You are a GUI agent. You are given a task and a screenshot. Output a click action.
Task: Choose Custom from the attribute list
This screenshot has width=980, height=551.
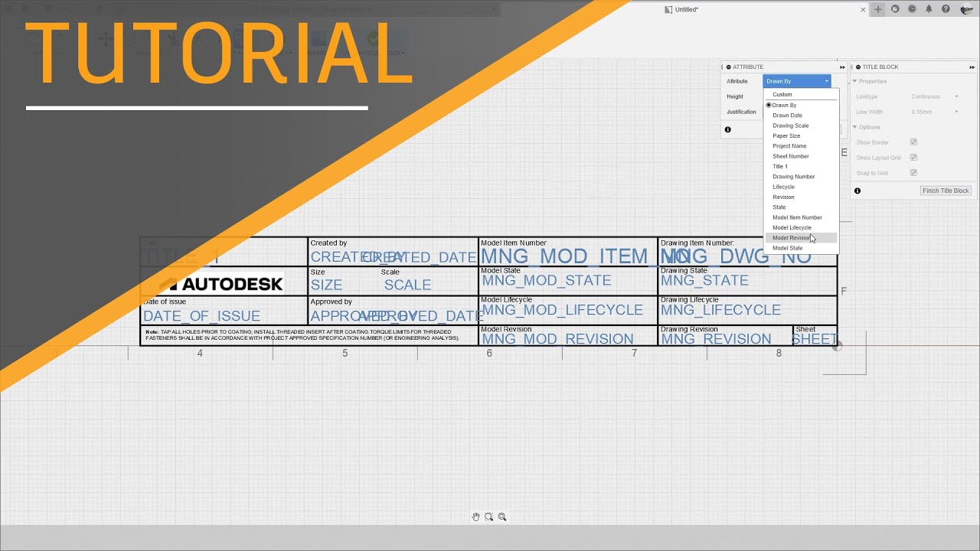(801, 95)
